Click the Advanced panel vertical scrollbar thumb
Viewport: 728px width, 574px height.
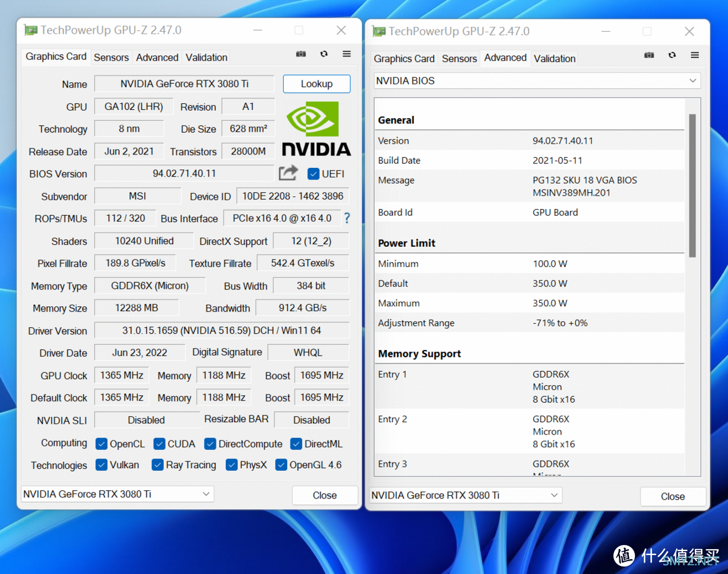(x=692, y=185)
